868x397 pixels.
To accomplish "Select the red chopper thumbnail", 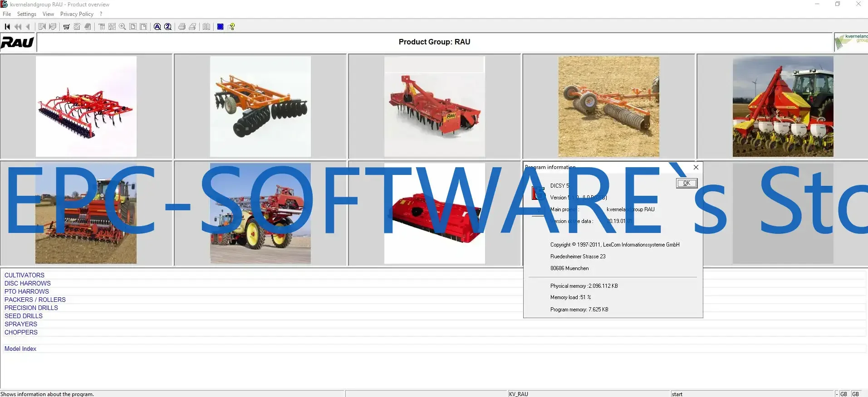I will click(435, 213).
